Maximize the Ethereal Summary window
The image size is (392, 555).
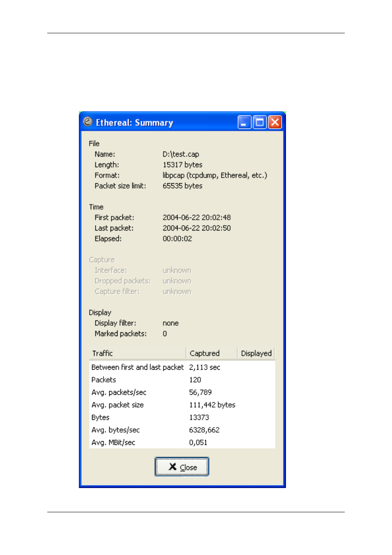[260, 122]
